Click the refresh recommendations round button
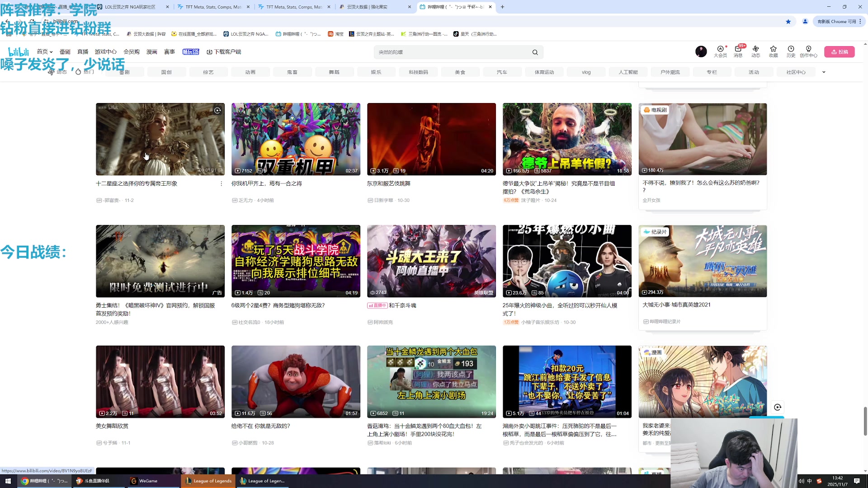Image resolution: width=868 pixels, height=488 pixels. click(x=778, y=407)
